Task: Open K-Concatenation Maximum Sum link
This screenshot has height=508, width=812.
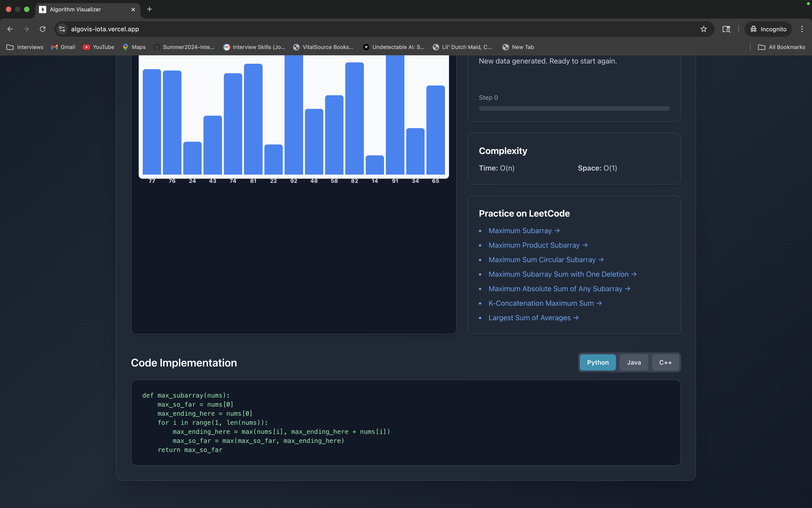Action: (545, 303)
